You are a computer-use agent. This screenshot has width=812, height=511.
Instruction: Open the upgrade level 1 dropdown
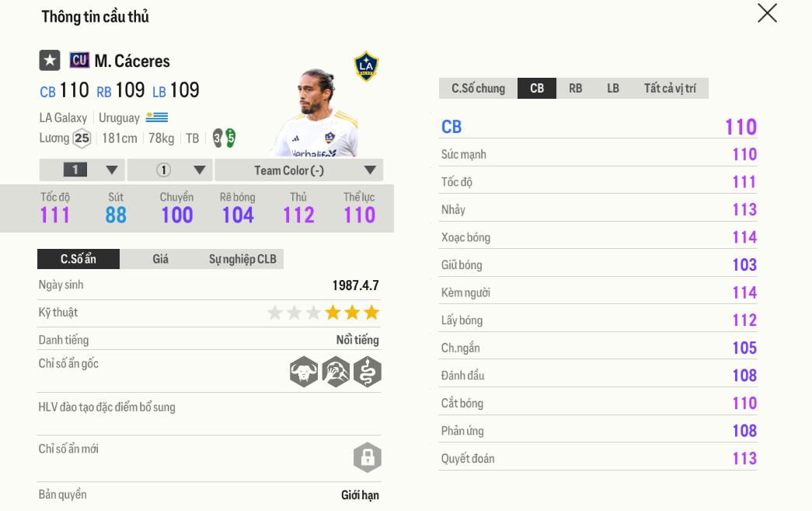(82, 170)
